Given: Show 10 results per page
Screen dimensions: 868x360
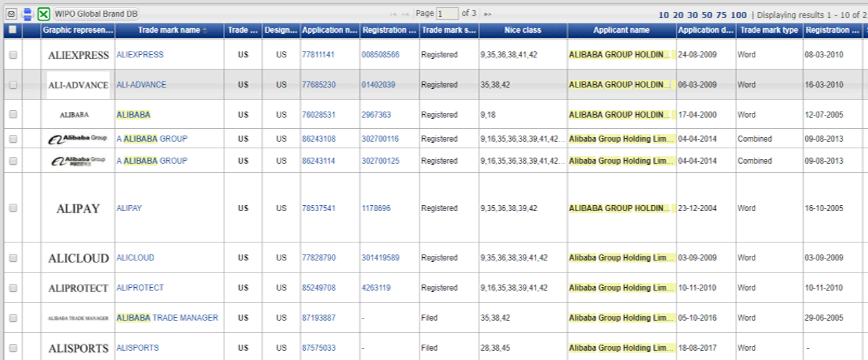Looking at the screenshot, I should coord(664,15).
